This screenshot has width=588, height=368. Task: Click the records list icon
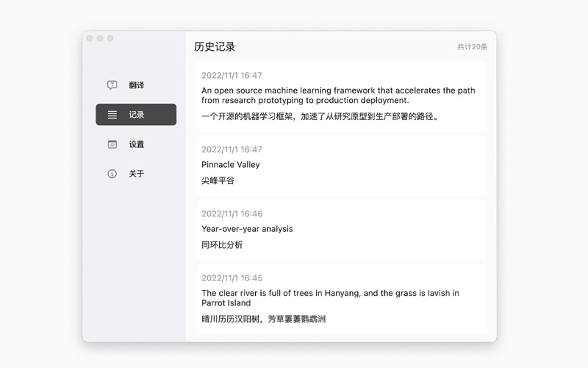click(112, 115)
